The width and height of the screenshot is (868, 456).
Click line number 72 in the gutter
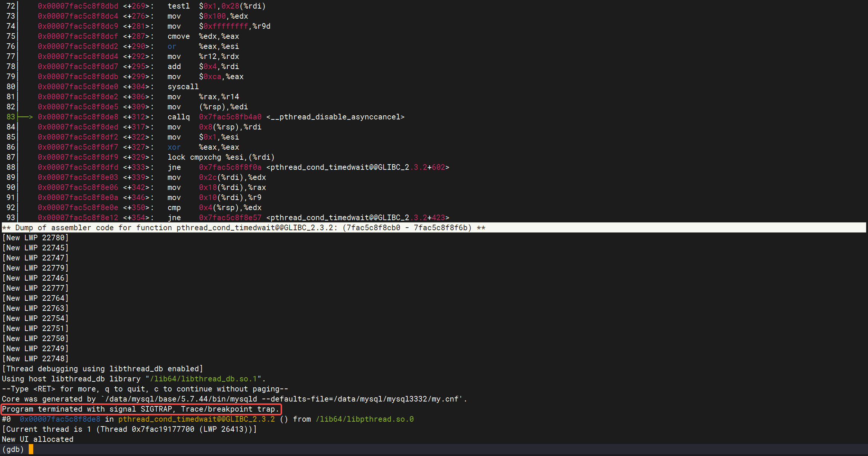point(11,6)
